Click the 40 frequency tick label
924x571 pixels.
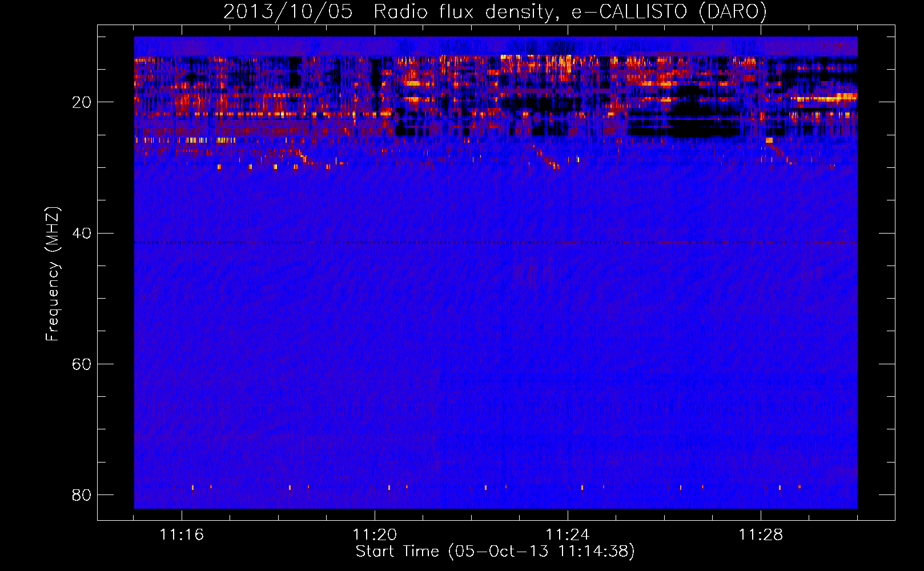pyautogui.click(x=82, y=233)
